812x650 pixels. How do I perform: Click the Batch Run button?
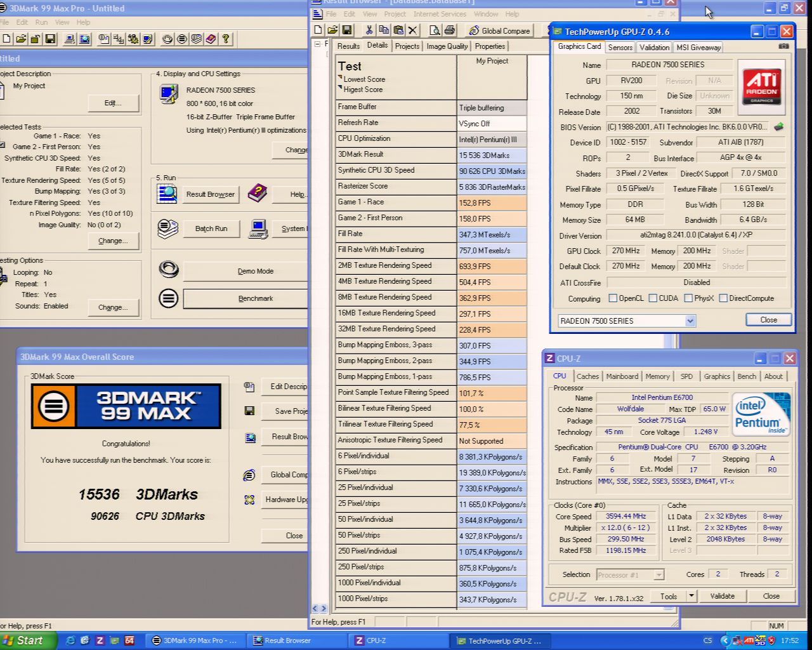tap(211, 229)
